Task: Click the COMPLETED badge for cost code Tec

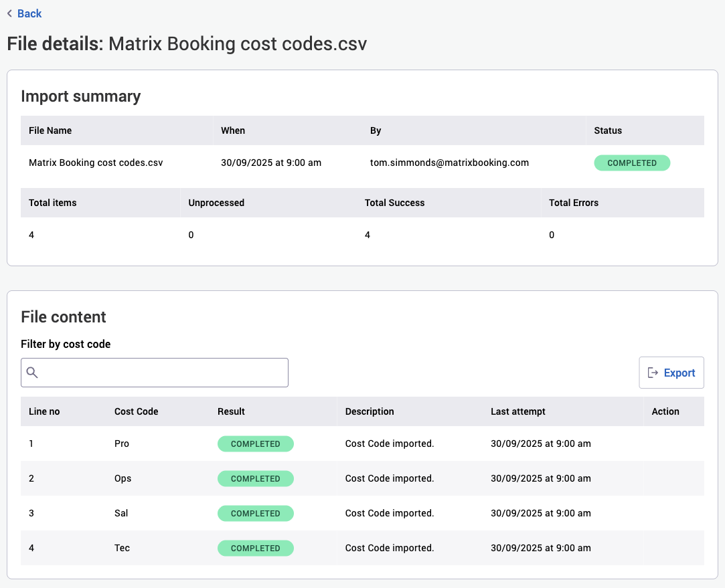Action: [x=255, y=548]
